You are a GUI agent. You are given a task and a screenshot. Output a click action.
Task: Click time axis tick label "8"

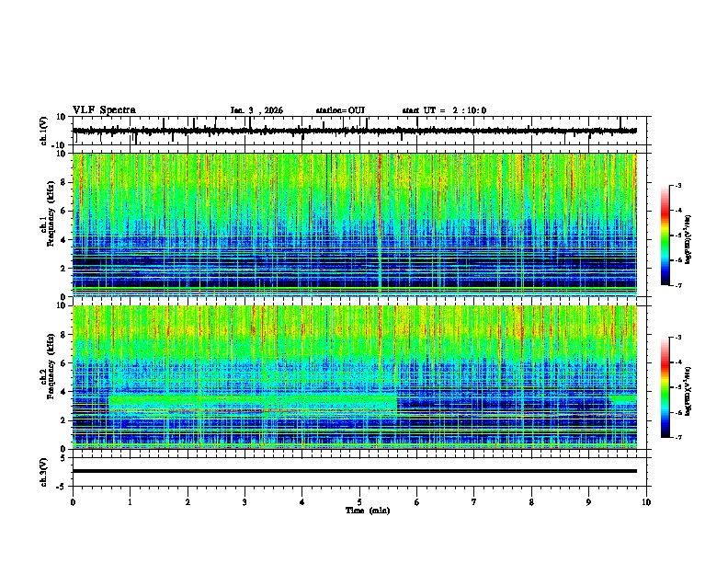531,502
